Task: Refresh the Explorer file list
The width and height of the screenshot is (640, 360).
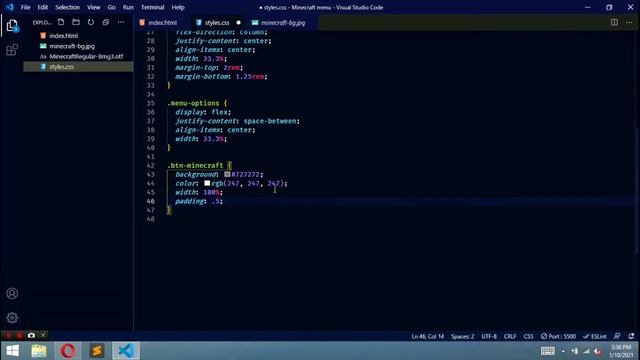Action: coord(91,22)
